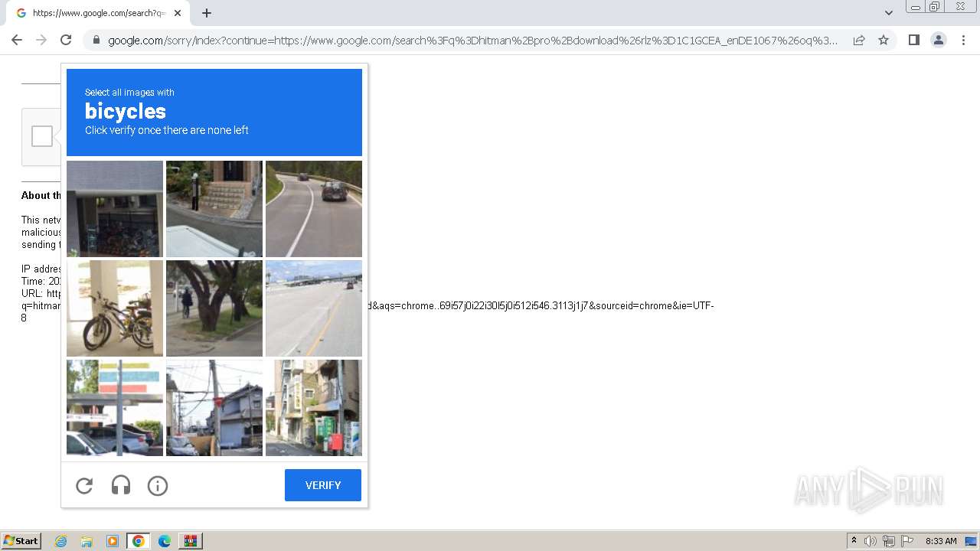Image resolution: width=980 pixels, height=551 pixels.
Task: Close the Google search tab
Action: point(178,13)
